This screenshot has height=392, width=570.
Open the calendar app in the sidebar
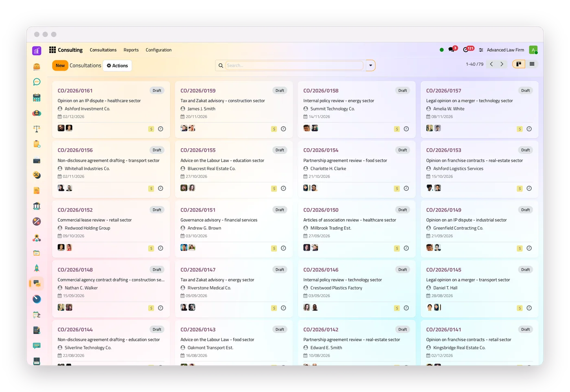tap(37, 98)
